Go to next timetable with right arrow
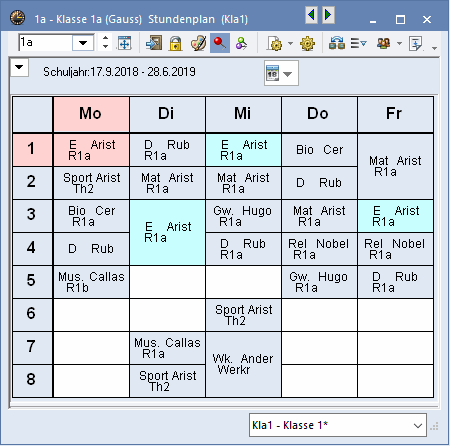Image resolution: width=450 pixels, height=446 pixels. (x=328, y=15)
